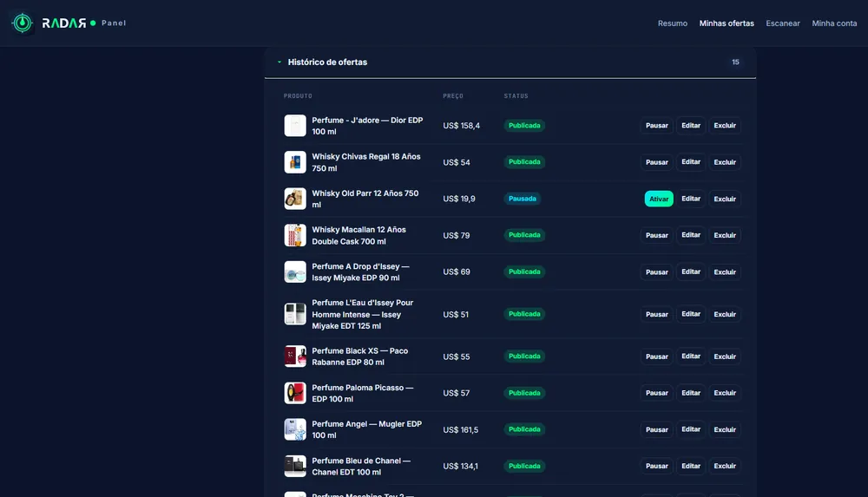This screenshot has height=497, width=868.
Task: Pause the Bleu de Chanel offer
Action: coord(656,466)
